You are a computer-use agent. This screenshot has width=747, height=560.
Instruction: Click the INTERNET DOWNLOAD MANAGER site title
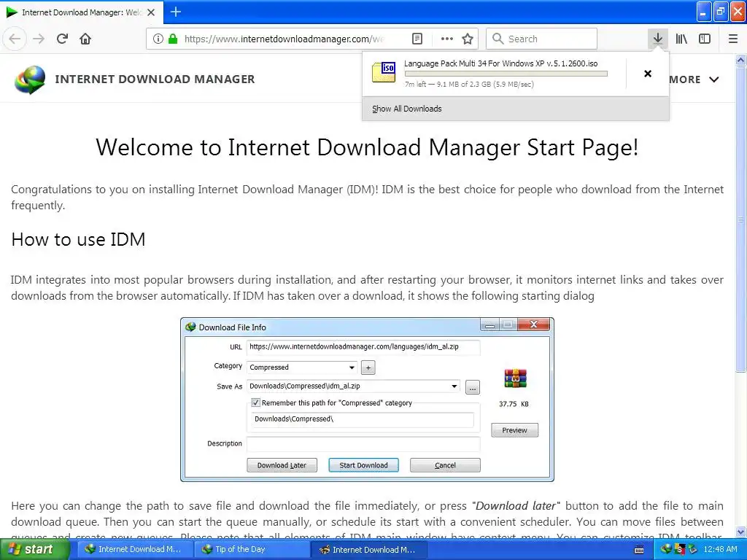click(155, 79)
